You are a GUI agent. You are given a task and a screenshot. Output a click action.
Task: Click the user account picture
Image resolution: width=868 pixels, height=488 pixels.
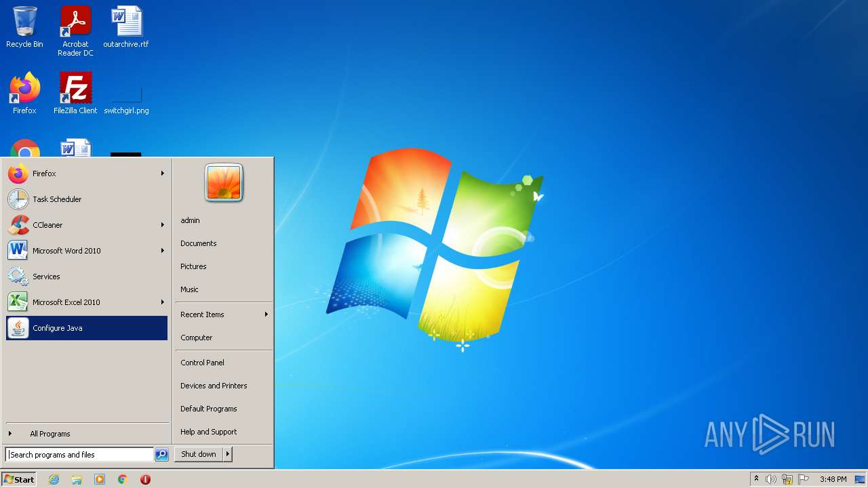click(x=224, y=183)
